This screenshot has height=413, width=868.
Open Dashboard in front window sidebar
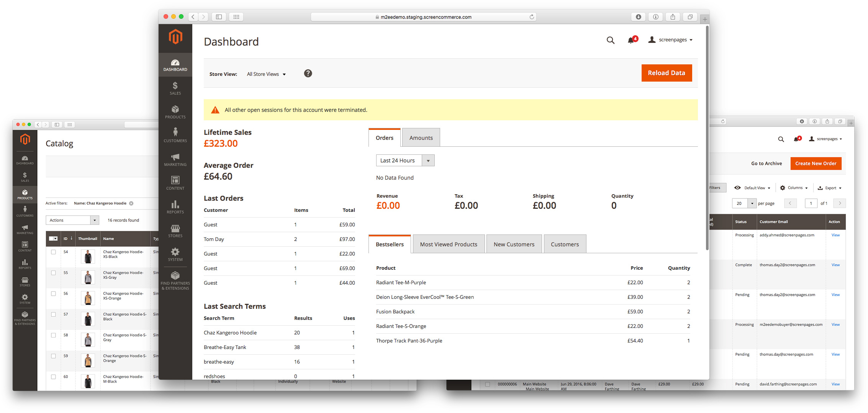(175, 65)
